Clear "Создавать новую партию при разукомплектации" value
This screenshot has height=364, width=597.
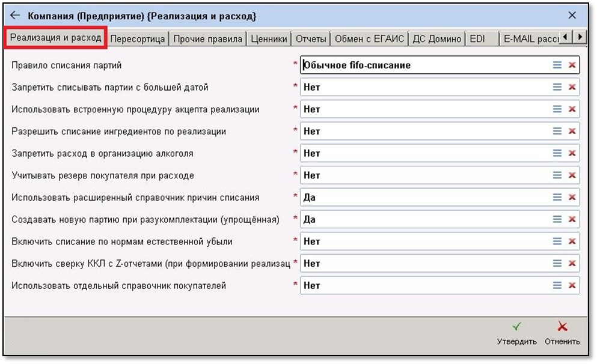572,219
